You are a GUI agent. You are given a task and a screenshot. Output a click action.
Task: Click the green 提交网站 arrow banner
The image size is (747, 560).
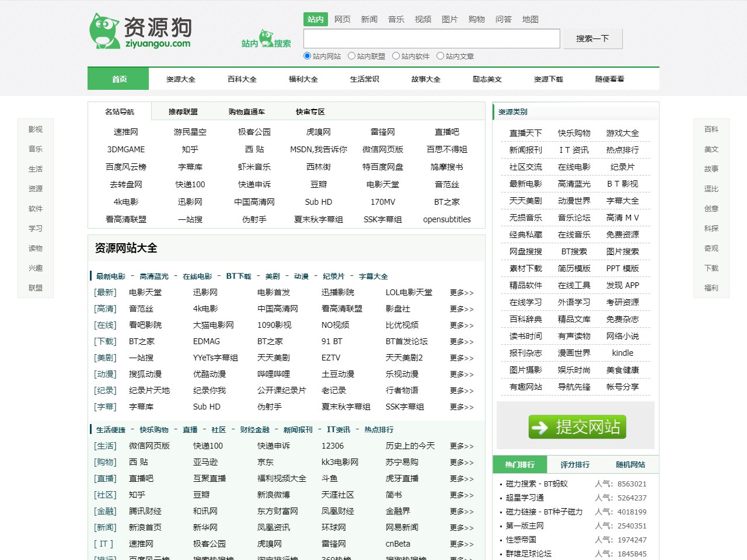(577, 427)
